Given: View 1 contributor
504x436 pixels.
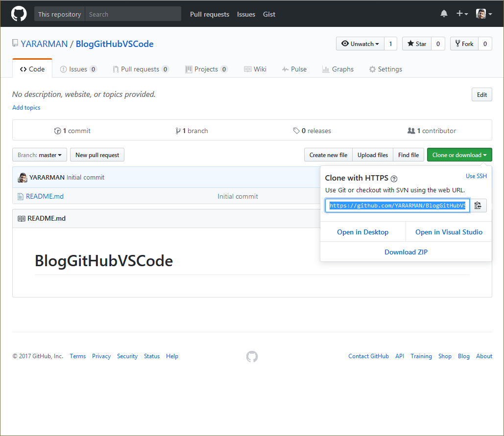Looking at the screenshot, I should coord(432,131).
